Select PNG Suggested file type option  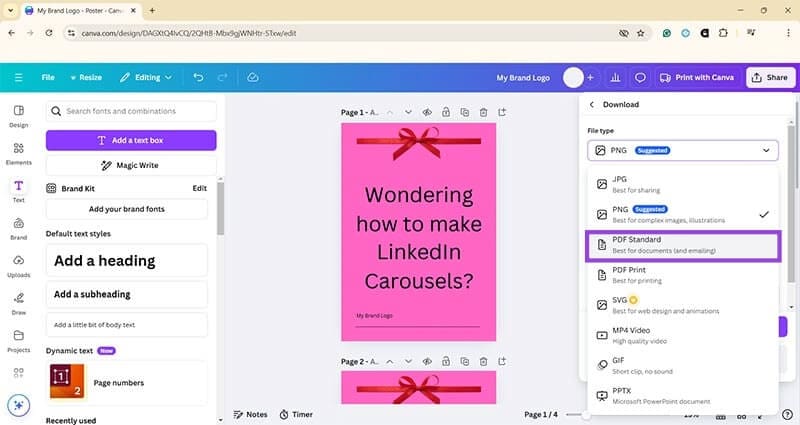coord(683,214)
